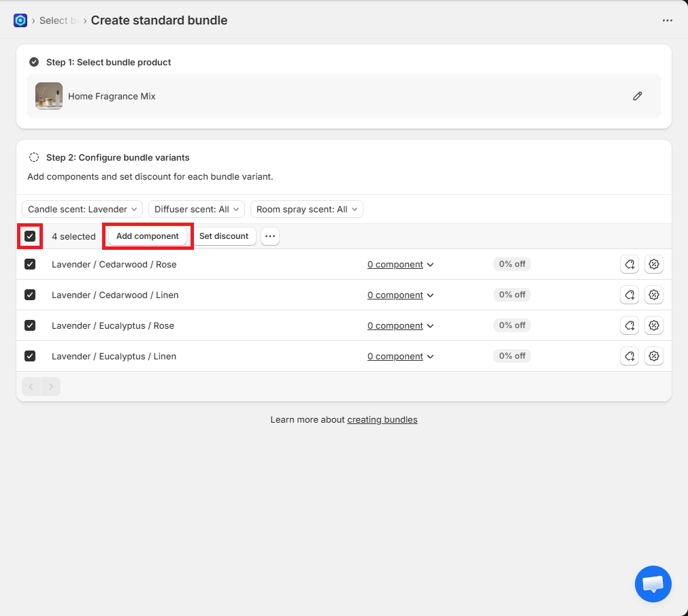Image resolution: width=688 pixels, height=616 pixels.
Task: Uncheck the Lavender / Eucalyptus / Linen checkbox
Action: click(30, 356)
